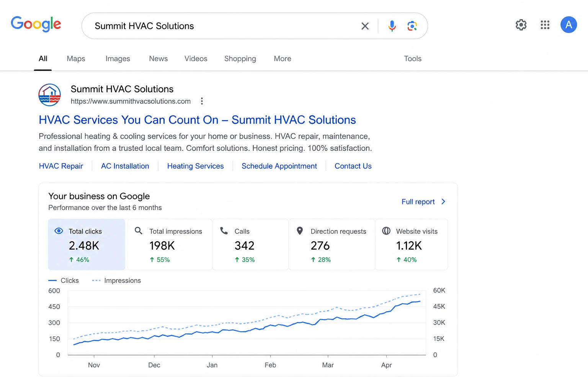Image resolution: width=588 pixels, height=392 pixels.
Task: Open Google Lens image search icon
Action: (x=412, y=26)
